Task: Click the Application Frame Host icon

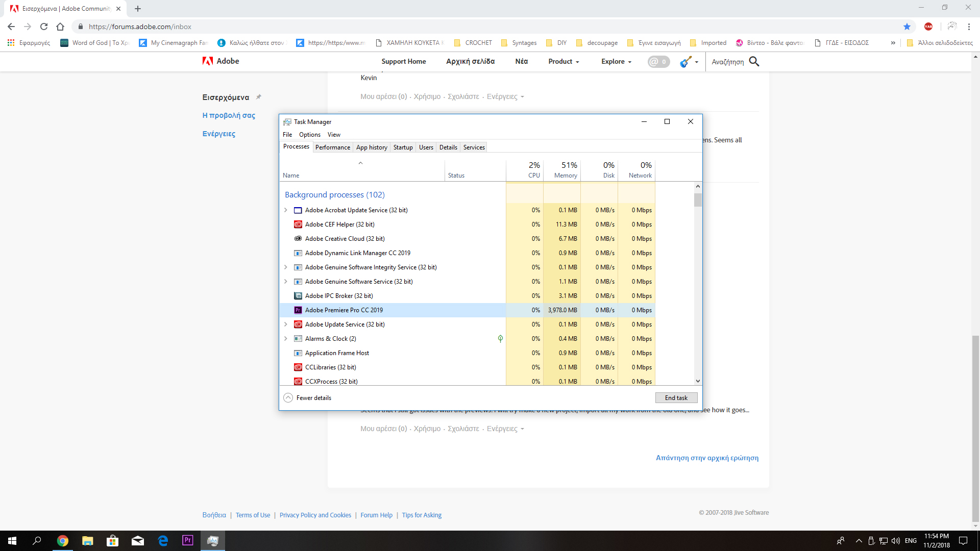Action: [298, 353]
